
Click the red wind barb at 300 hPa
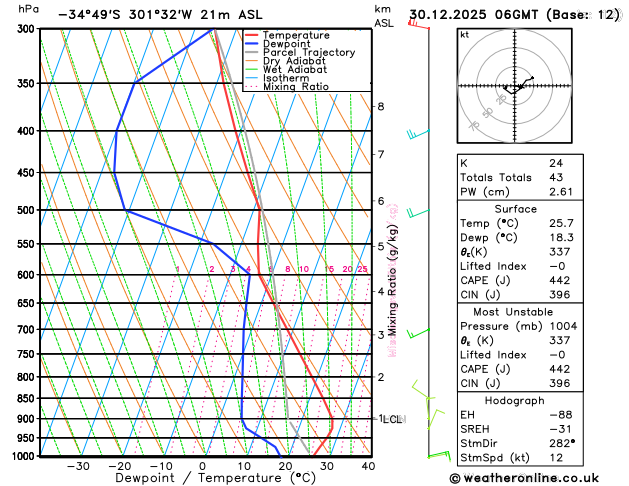(418, 24)
